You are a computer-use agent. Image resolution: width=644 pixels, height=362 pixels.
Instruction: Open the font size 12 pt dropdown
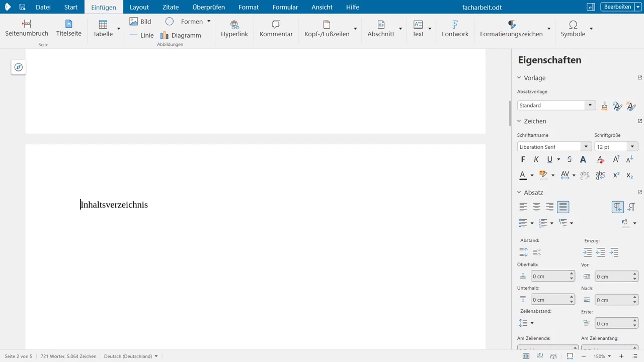(x=632, y=147)
